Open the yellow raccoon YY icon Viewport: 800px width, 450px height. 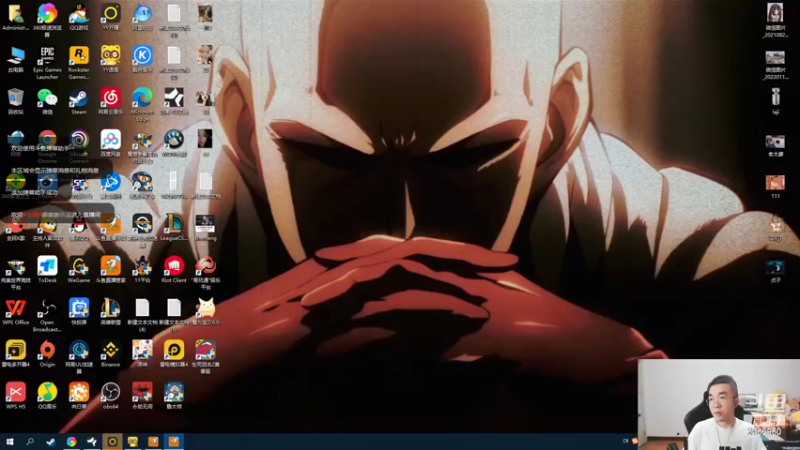click(x=110, y=59)
